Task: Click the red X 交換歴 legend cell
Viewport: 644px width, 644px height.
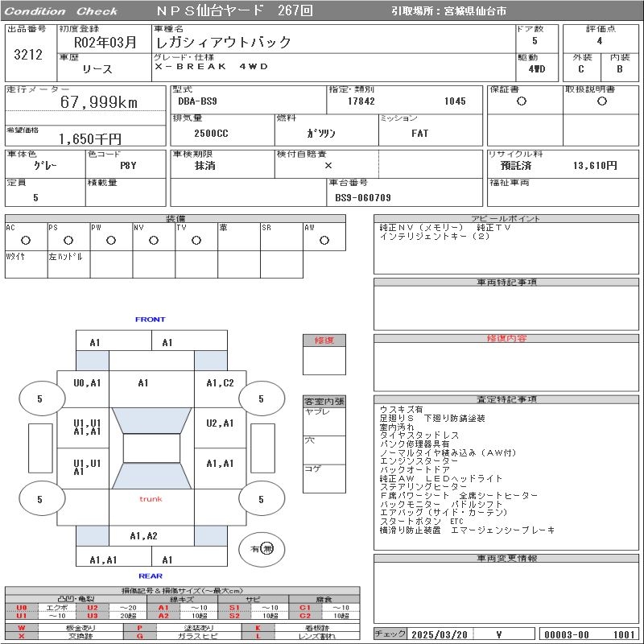Action: (x=22, y=636)
